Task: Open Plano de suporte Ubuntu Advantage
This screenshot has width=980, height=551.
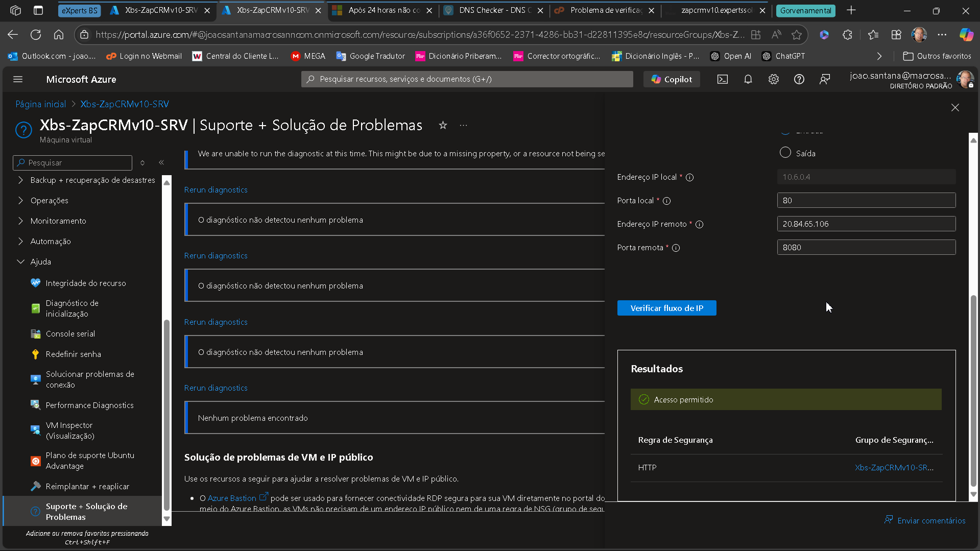Action: (x=90, y=461)
